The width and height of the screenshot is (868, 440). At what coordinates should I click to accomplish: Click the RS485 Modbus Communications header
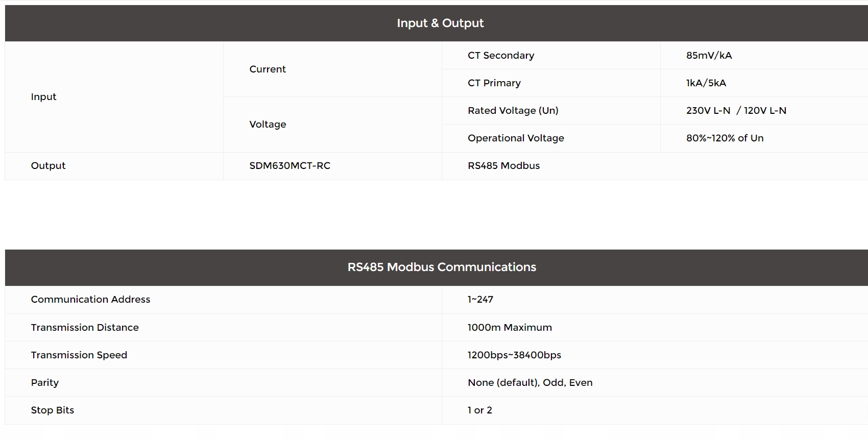442,267
